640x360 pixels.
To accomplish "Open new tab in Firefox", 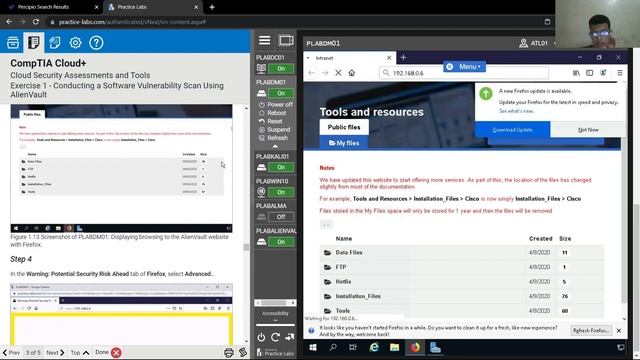I will pyautogui.click(x=403, y=58).
